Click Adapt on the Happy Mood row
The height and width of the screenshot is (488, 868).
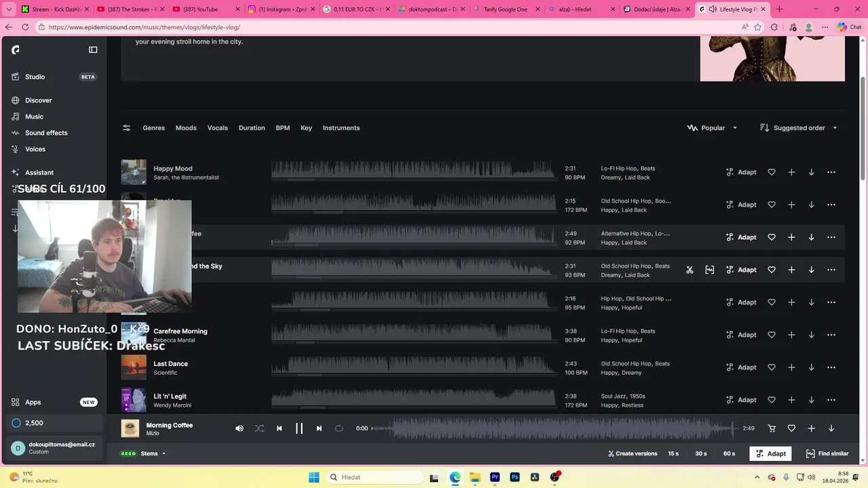[741, 172]
